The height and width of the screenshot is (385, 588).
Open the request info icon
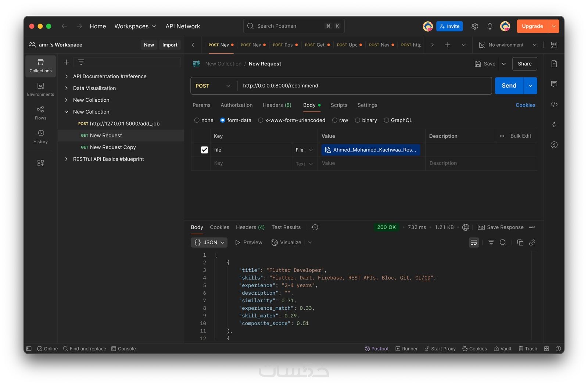[x=554, y=145]
